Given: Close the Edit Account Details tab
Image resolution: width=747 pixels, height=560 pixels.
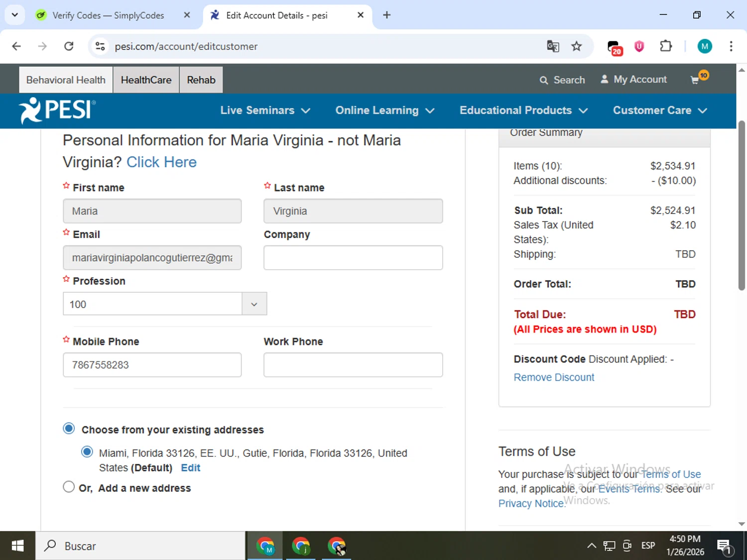Looking at the screenshot, I should 361,15.
